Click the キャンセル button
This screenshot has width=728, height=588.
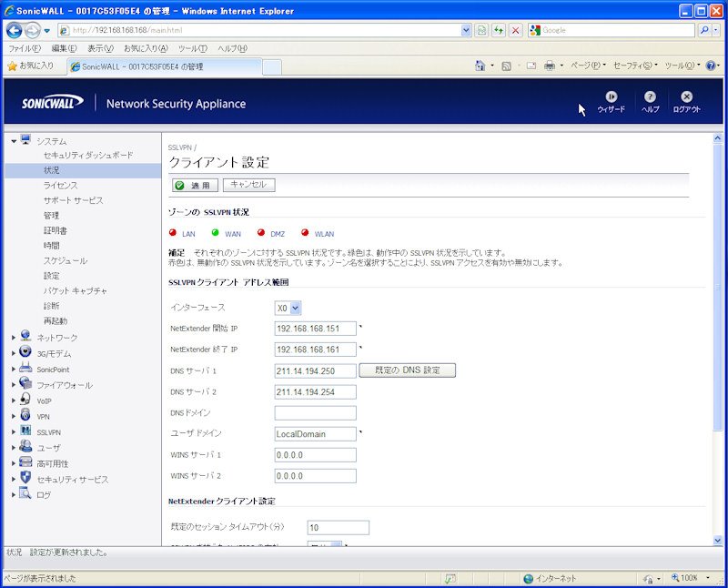tap(248, 185)
